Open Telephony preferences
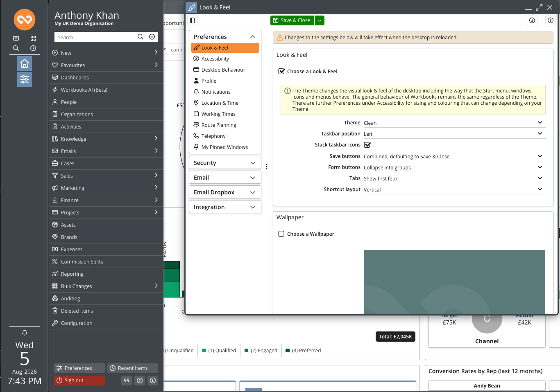The width and height of the screenshot is (560, 392). [225, 136]
